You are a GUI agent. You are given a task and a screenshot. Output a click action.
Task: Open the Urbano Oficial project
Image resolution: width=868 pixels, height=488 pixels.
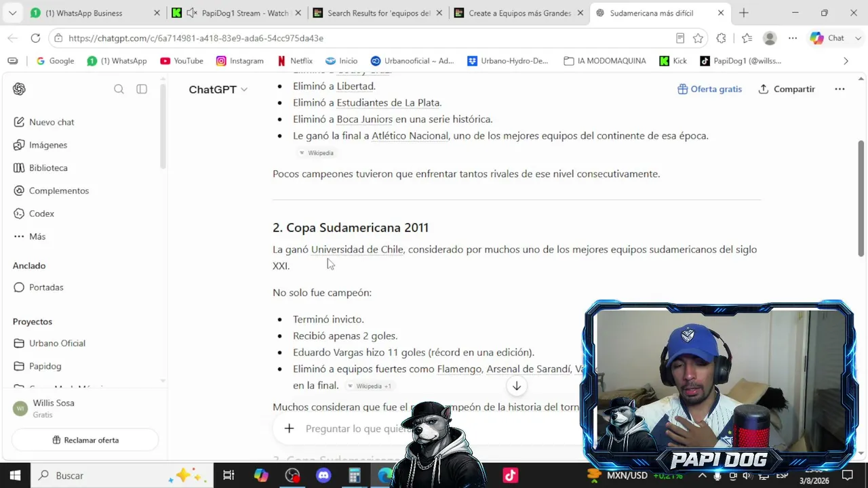(49, 343)
